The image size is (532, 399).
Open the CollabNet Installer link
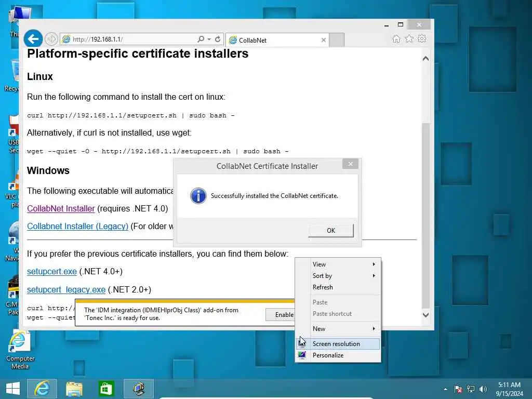61,209
